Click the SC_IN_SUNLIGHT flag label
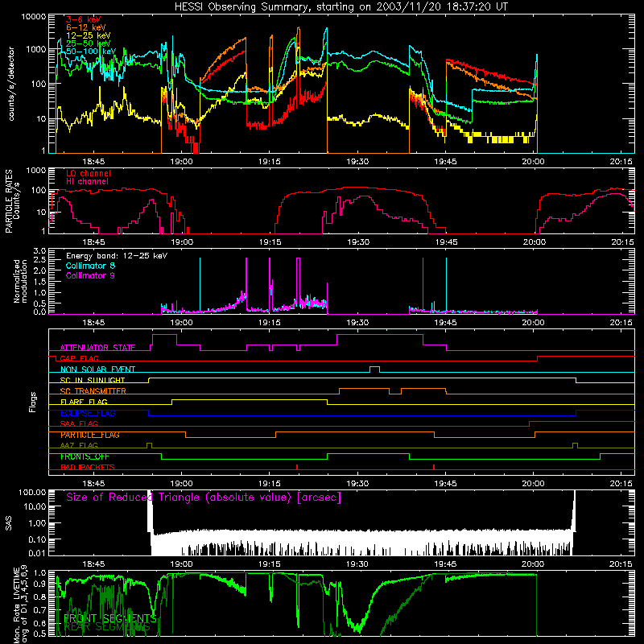Viewport: 644px width, 644px height. [x=93, y=380]
